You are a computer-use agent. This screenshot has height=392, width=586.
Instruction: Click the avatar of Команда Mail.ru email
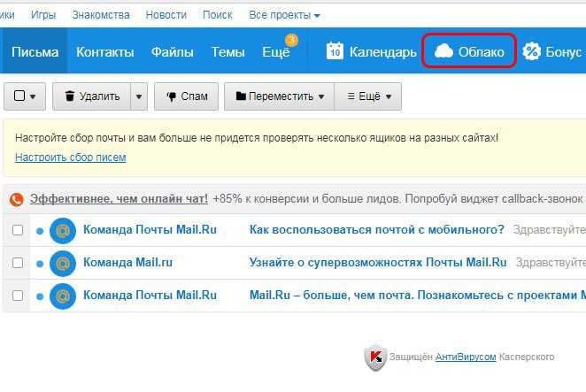coord(63,264)
